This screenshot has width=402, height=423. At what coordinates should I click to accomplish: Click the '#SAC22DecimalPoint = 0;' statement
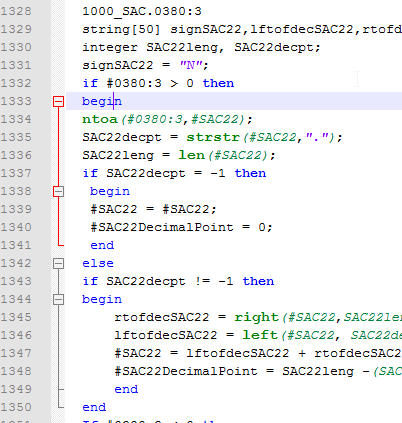pyautogui.click(x=181, y=227)
